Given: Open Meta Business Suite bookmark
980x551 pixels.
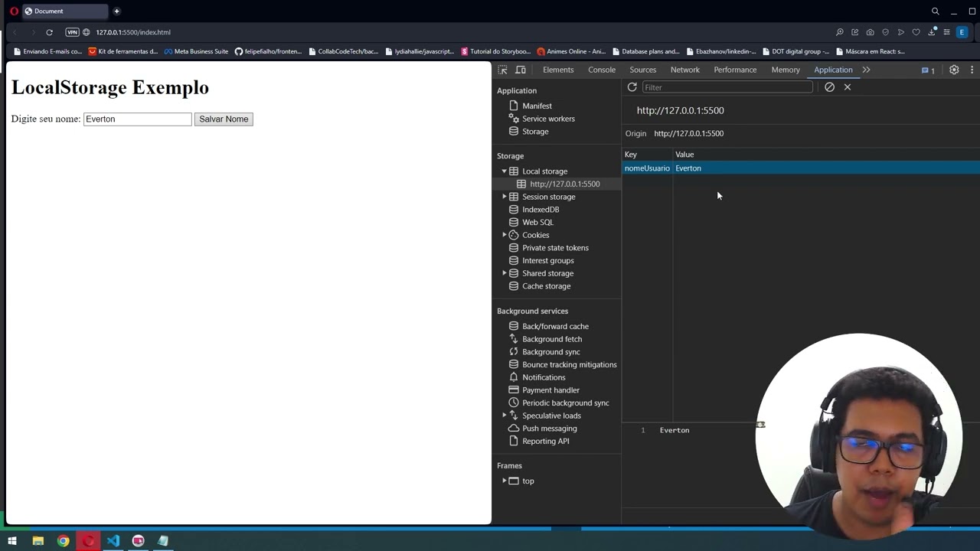Looking at the screenshot, I should click(x=196, y=51).
